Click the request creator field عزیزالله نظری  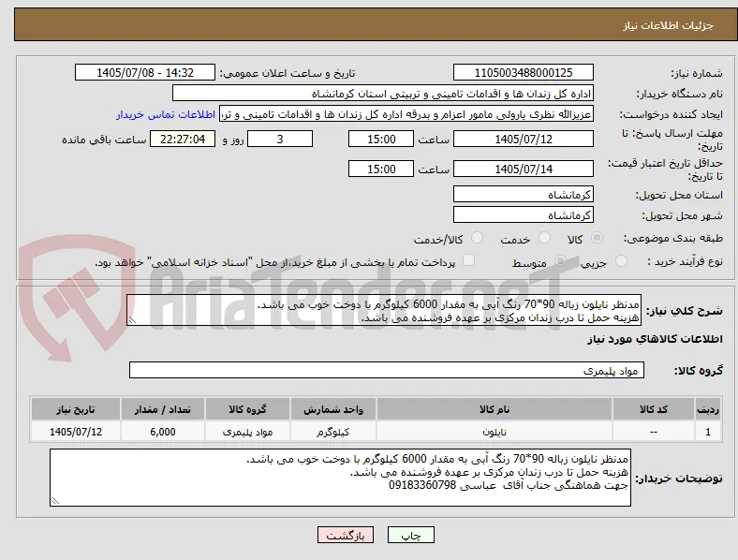(x=406, y=114)
